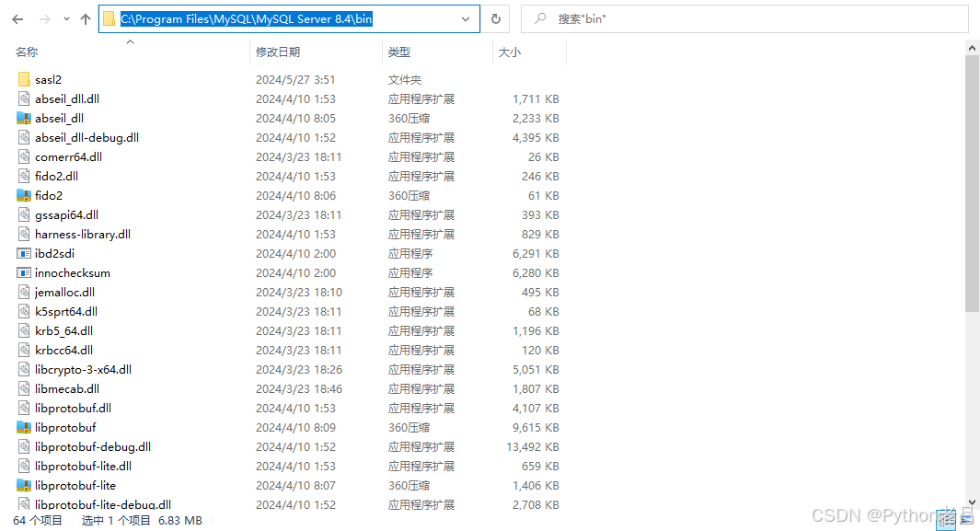Select the libmecab.dll file icon

click(24, 389)
